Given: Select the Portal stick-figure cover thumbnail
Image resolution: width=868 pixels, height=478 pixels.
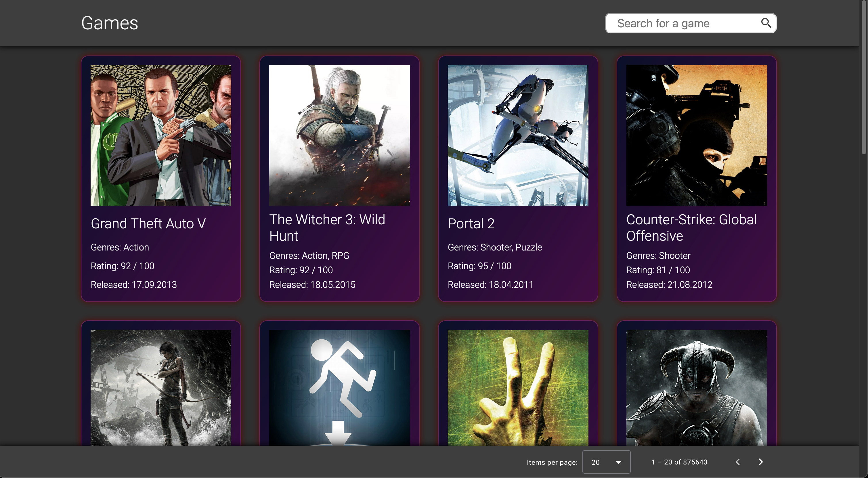Looking at the screenshot, I should click(339, 387).
